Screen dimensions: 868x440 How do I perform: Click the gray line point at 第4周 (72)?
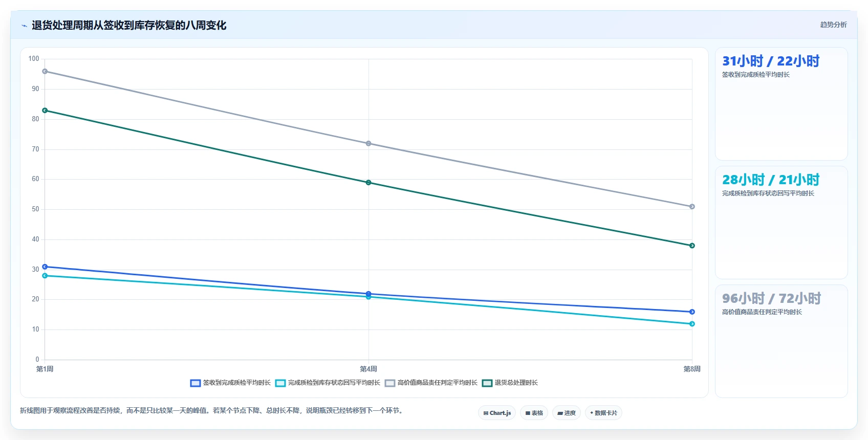coord(368,144)
